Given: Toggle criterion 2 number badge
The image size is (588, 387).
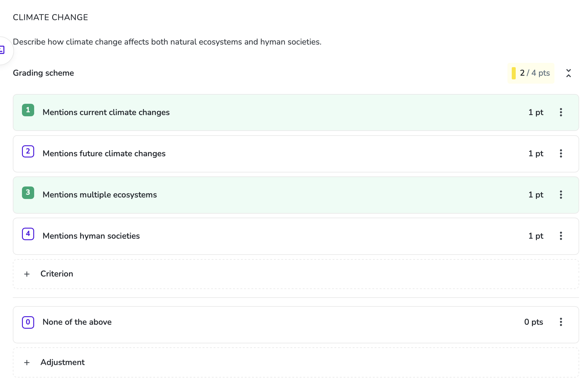Looking at the screenshot, I should [28, 151].
